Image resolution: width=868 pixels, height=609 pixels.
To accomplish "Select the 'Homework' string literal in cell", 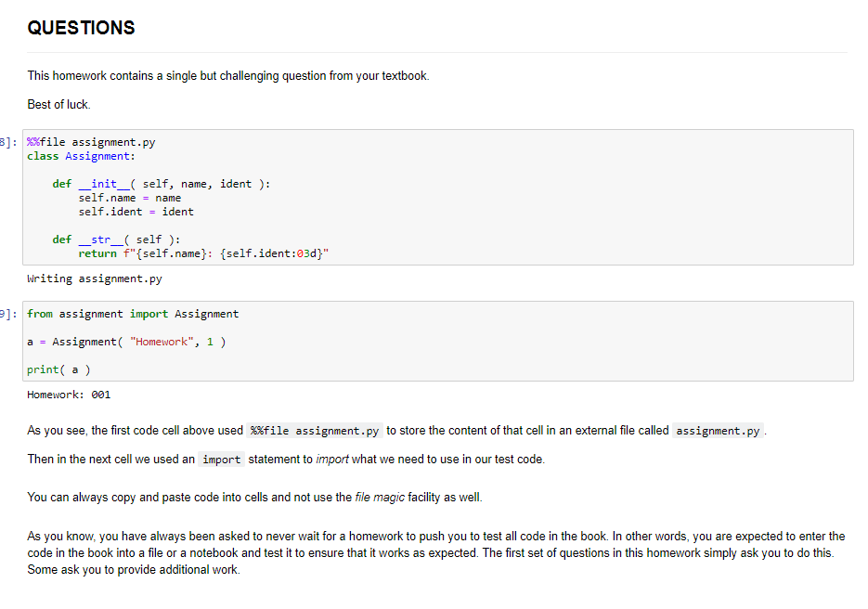I will tap(161, 341).
